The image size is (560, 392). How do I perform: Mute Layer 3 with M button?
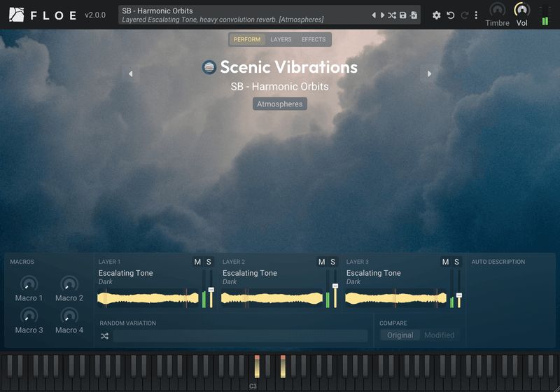coord(445,262)
